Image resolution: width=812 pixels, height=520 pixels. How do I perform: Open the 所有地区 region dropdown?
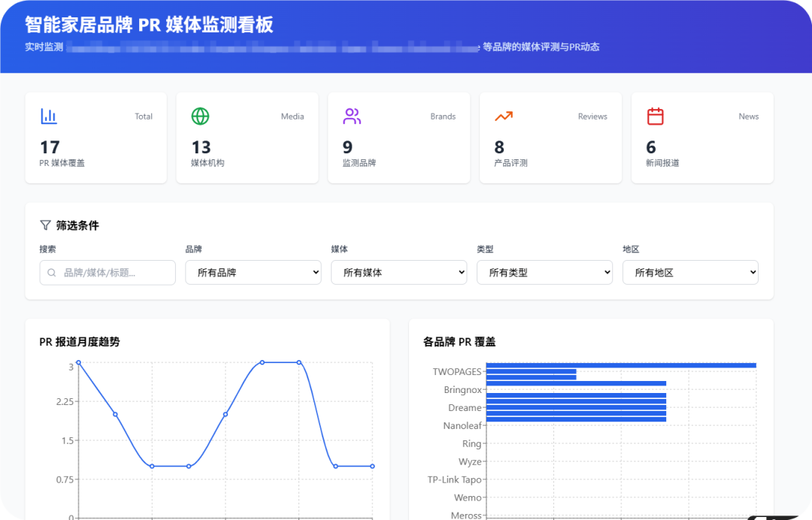(x=690, y=273)
